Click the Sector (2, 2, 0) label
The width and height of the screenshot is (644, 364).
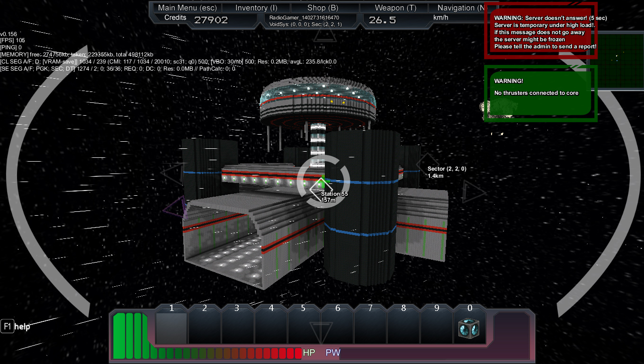tap(447, 169)
